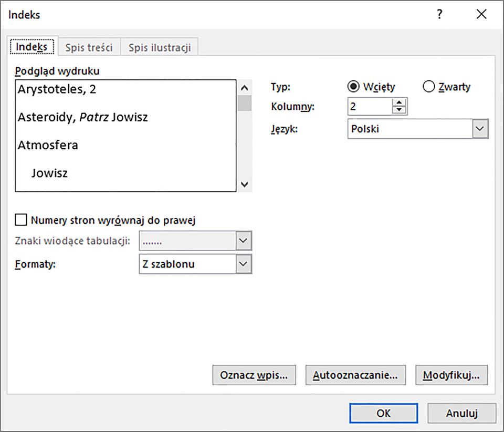Image resolution: width=504 pixels, height=432 pixels.
Task: Open the Język dropdown list
Action: pos(479,129)
